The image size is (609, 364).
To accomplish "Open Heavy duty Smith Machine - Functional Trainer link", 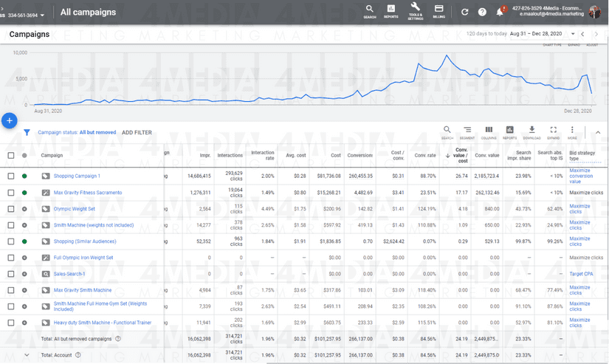I will [103, 323].
